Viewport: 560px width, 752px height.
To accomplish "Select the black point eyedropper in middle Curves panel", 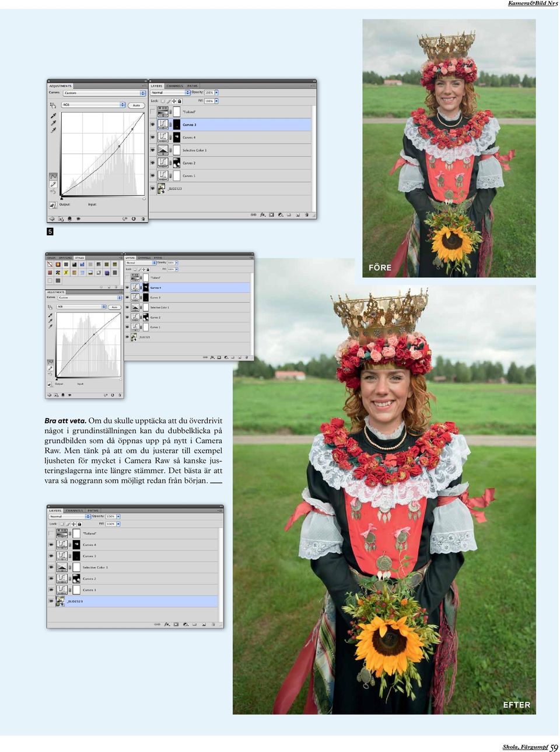I will [x=50, y=316].
